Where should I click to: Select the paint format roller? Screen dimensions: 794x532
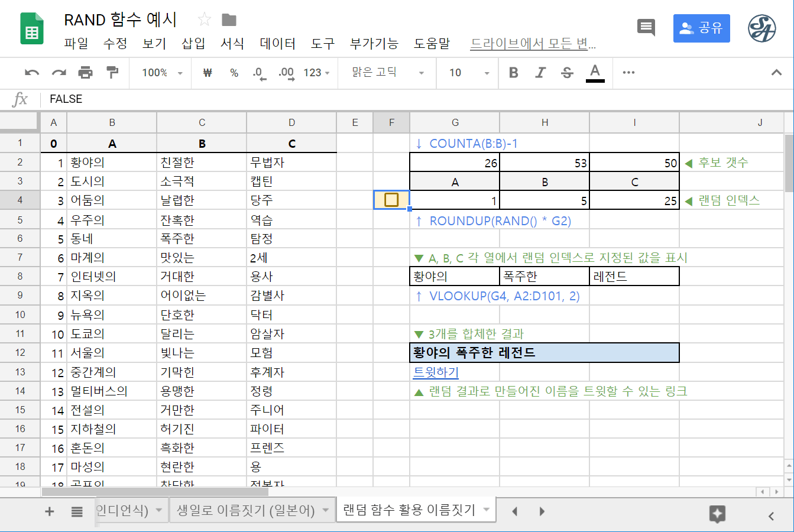point(112,73)
